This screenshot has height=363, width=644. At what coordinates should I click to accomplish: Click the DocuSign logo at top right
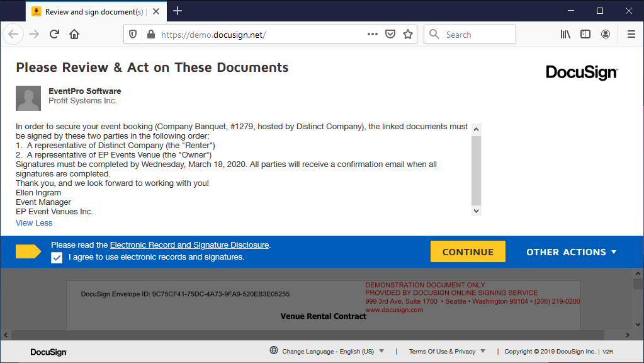582,72
